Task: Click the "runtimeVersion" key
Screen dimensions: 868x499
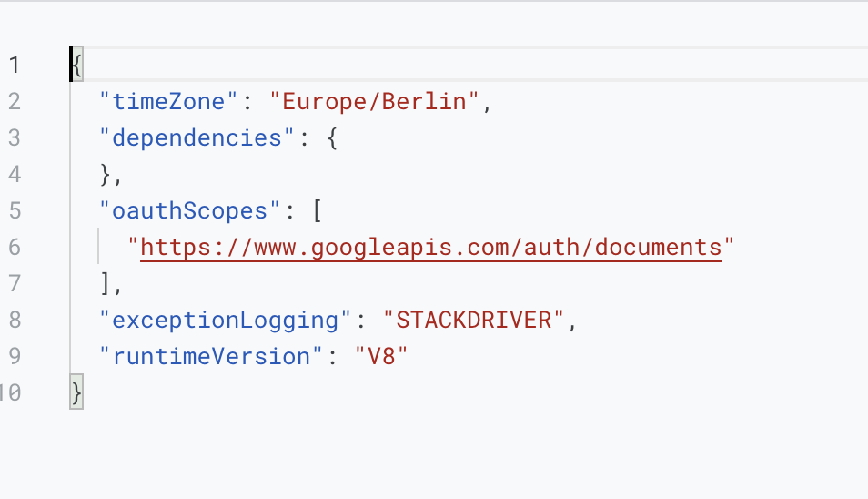Action: pos(210,356)
